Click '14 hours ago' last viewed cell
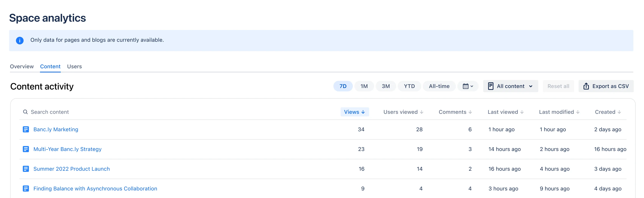The image size is (644, 198). [x=504, y=149]
